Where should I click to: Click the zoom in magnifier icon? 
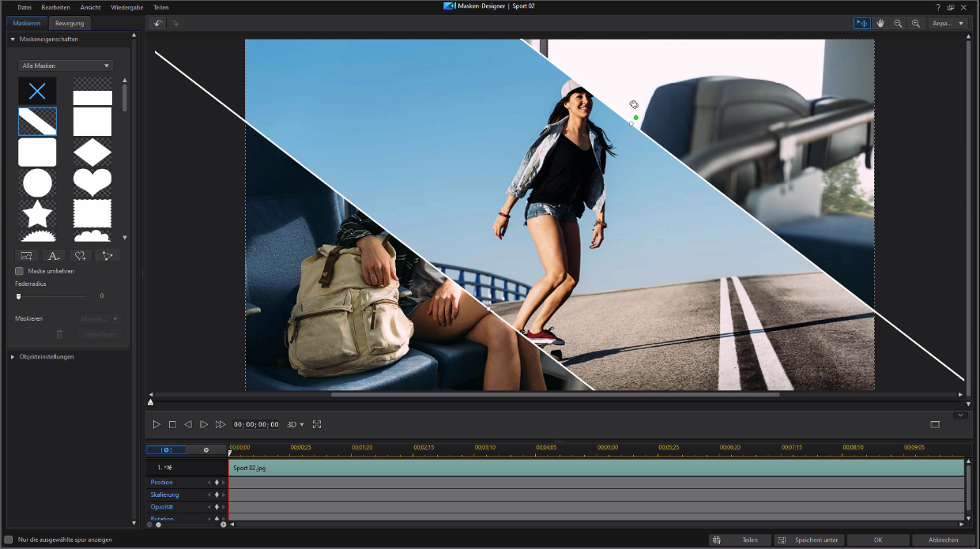(x=916, y=24)
